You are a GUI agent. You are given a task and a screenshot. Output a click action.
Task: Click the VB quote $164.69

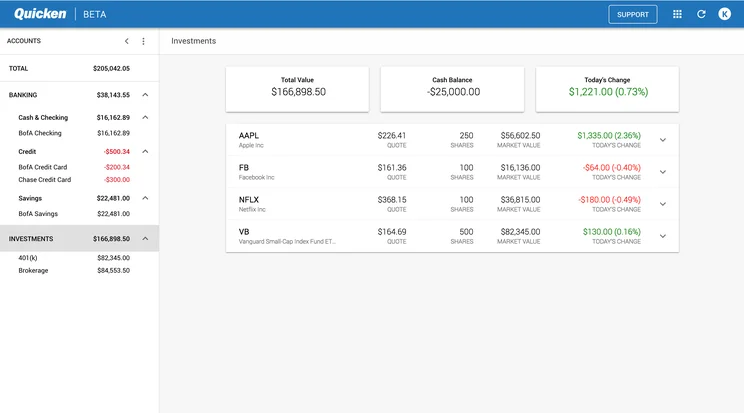392,232
